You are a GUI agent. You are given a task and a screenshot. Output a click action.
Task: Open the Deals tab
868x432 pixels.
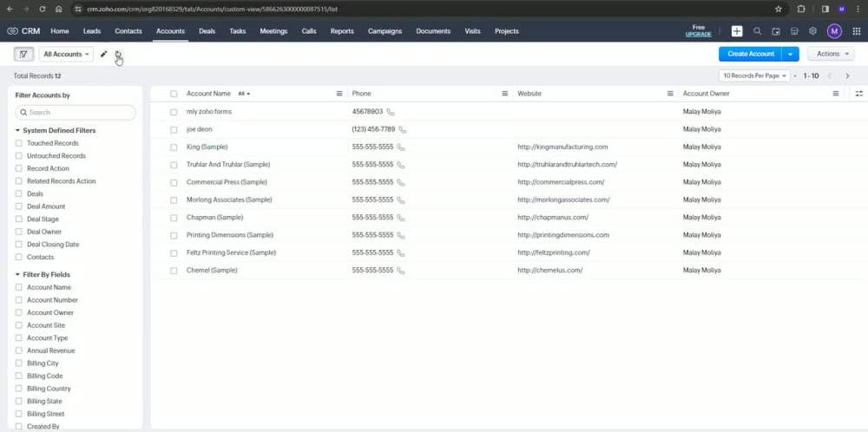tap(207, 31)
